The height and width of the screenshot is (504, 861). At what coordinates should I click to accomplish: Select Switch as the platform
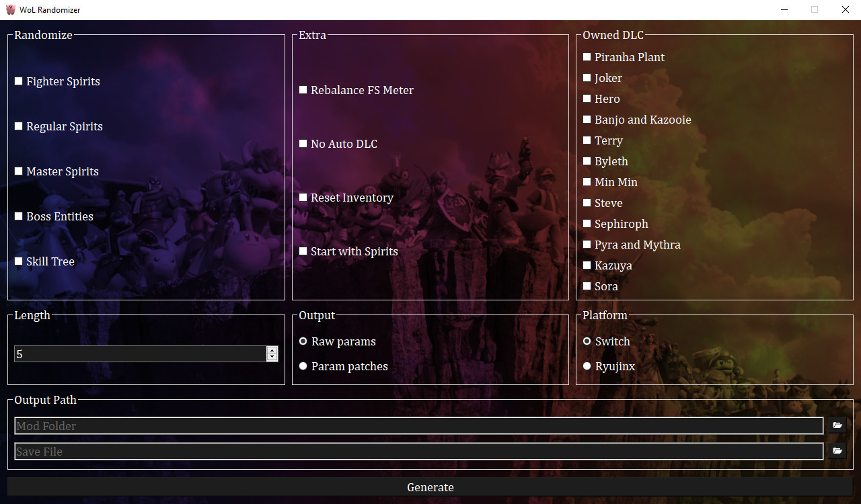[587, 341]
